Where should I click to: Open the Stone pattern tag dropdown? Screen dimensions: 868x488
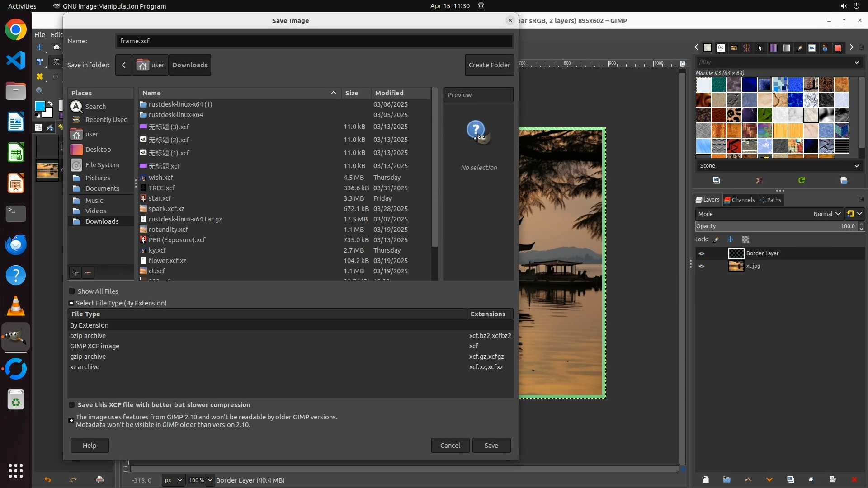[x=856, y=166]
